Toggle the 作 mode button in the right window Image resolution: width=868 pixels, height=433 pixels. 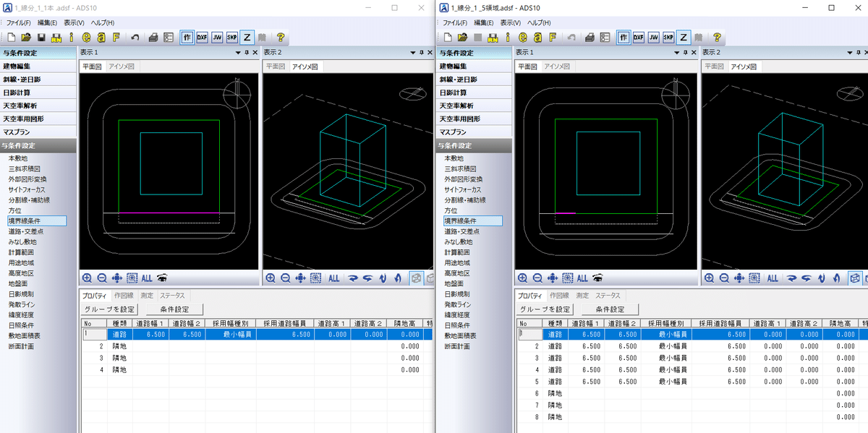tap(624, 37)
